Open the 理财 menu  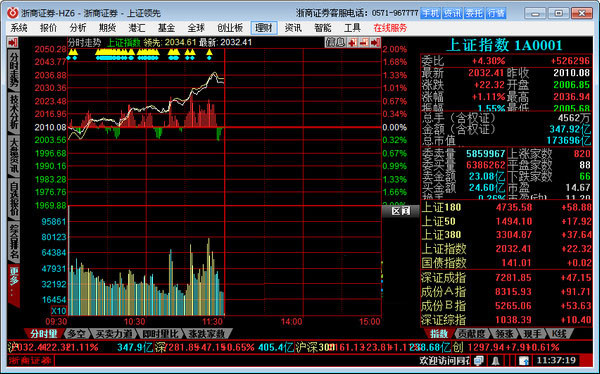click(x=264, y=28)
